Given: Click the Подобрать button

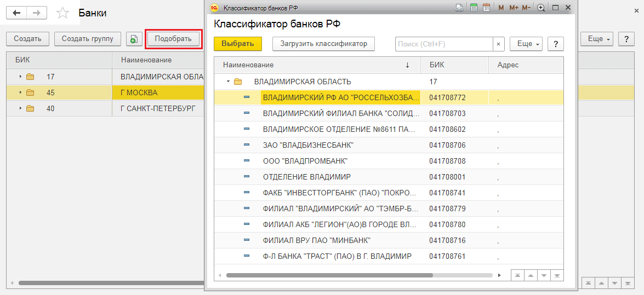Looking at the screenshot, I should click(x=174, y=39).
